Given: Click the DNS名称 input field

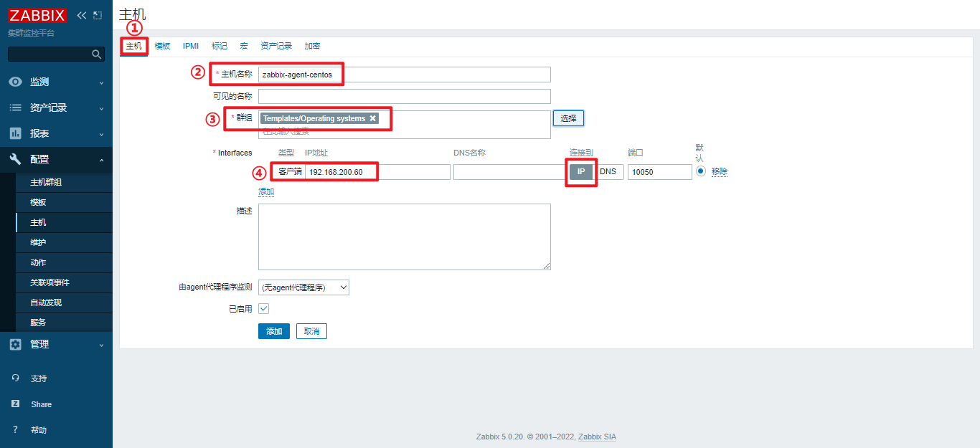Looking at the screenshot, I should click(509, 172).
